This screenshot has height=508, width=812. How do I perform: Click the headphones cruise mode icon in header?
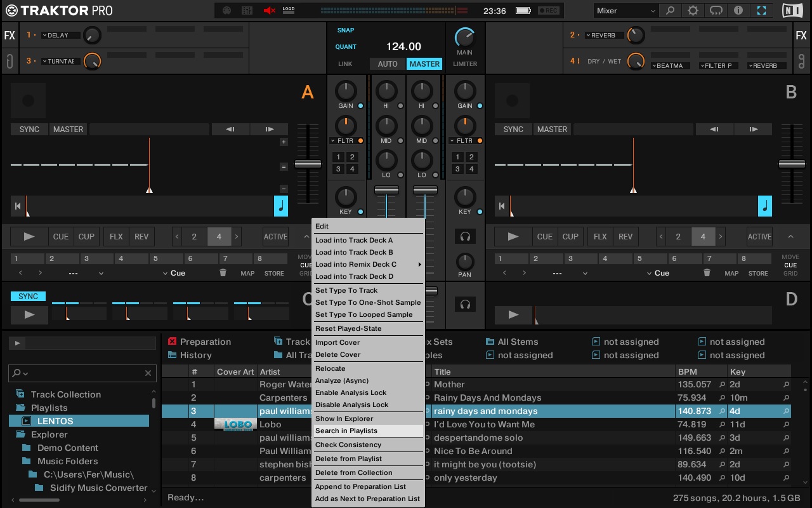pyautogui.click(x=716, y=11)
